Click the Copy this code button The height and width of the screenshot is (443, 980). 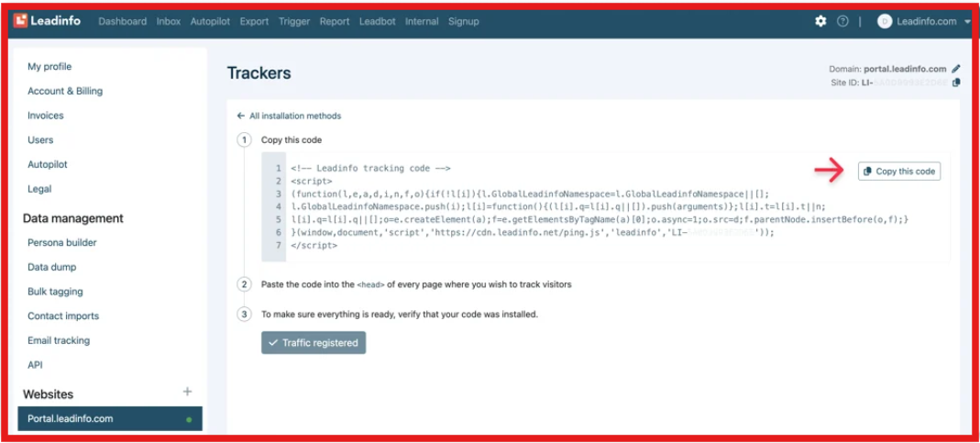click(898, 172)
